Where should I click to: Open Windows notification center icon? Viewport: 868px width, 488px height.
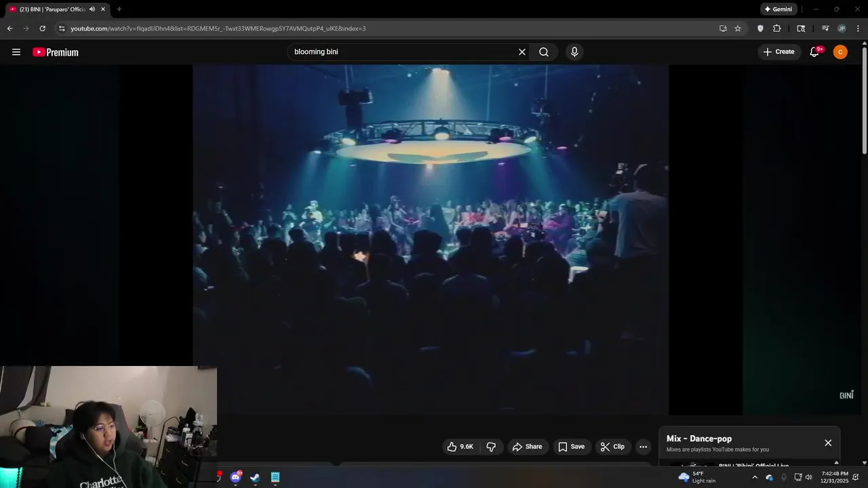[x=856, y=477]
